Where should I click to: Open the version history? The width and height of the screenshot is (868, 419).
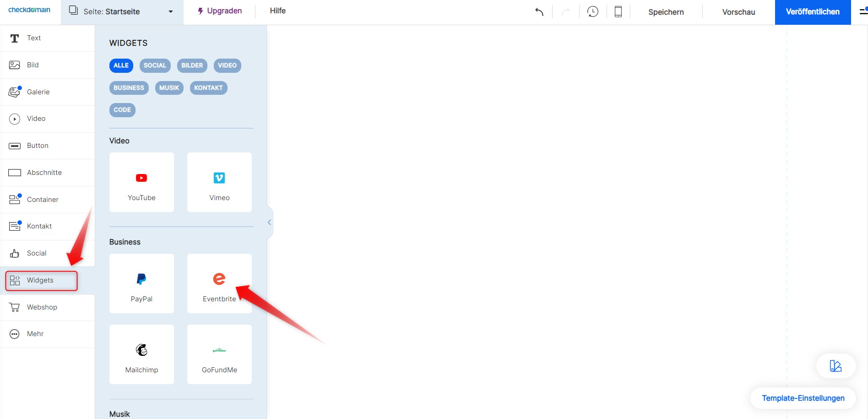[x=593, y=11]
